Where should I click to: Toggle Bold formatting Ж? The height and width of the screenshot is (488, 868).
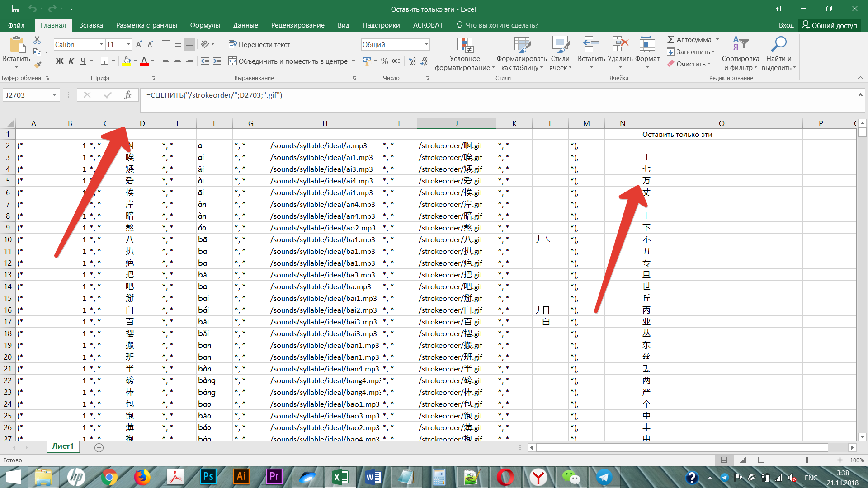(x=59, y=61)
